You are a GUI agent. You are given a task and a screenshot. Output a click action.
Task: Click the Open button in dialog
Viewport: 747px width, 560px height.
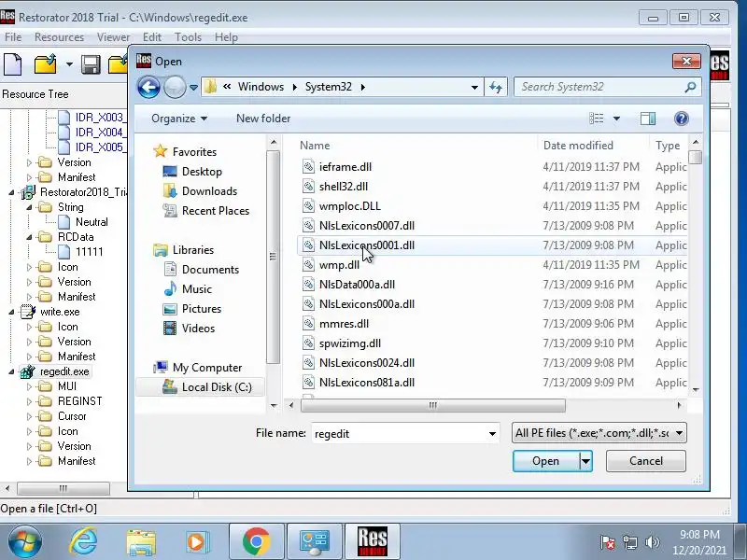point(546,461)
